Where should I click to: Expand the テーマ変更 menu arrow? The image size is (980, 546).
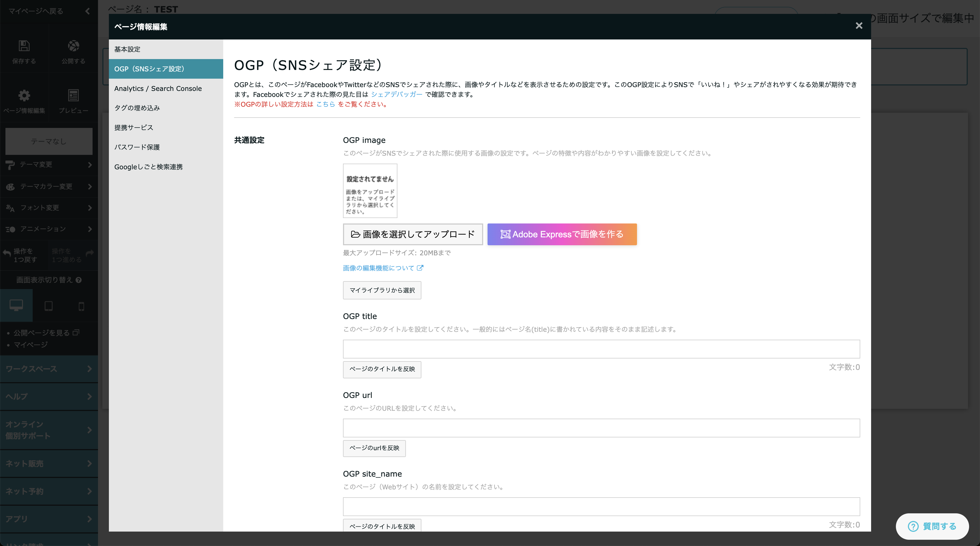pyautogui.click(x=90, y=165)
